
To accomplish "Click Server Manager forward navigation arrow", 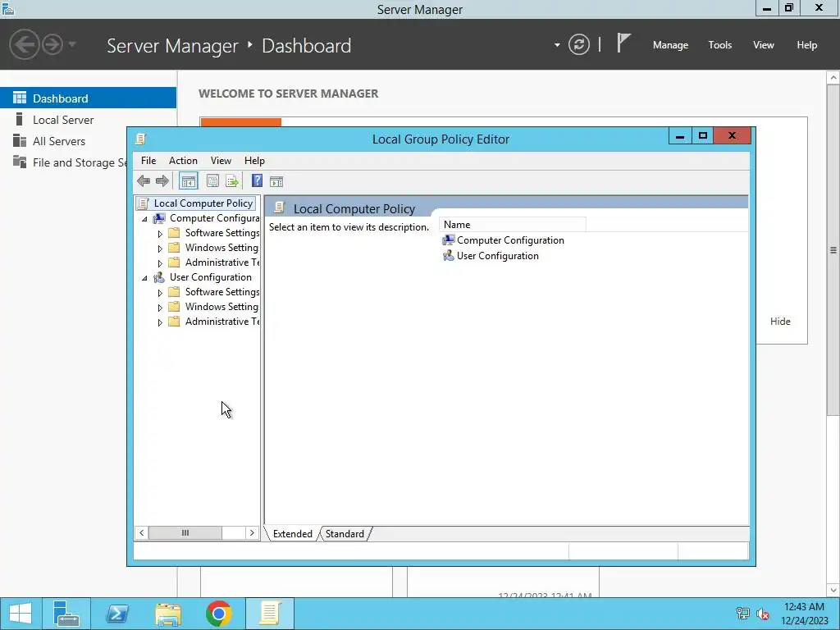I will coord(52,44).
